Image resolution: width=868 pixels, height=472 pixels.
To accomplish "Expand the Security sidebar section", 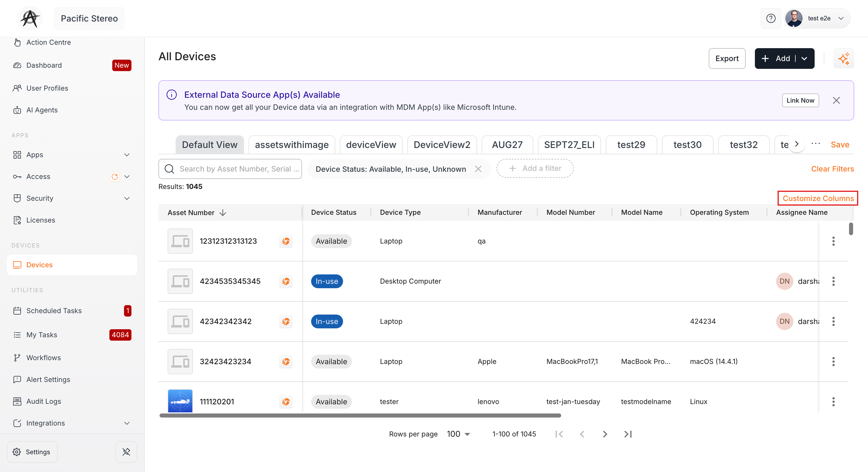I will tap(127, 198).
